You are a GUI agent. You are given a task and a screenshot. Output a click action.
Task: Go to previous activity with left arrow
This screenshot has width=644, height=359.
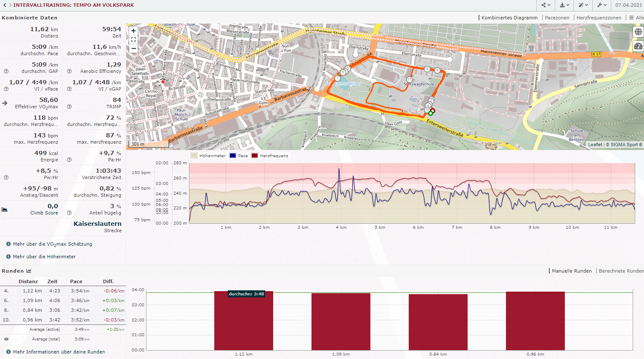point(4,5)
